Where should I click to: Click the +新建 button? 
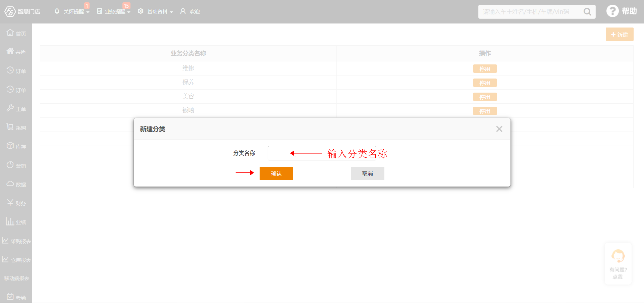click(620, 34)
